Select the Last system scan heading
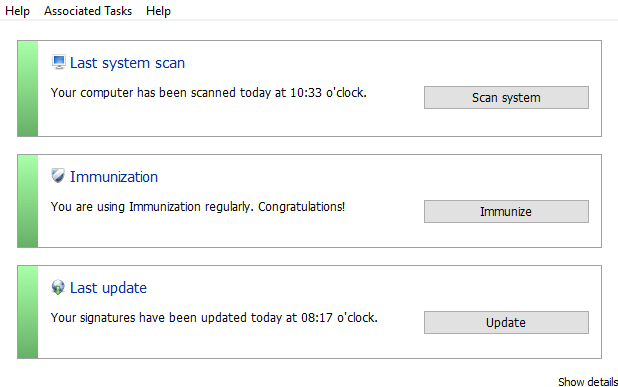 [x=127, y=63]
